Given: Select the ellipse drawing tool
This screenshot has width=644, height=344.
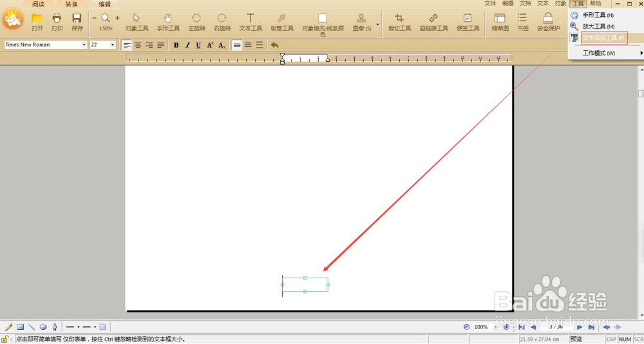Looking at the screenshot, I should [43, 327].
